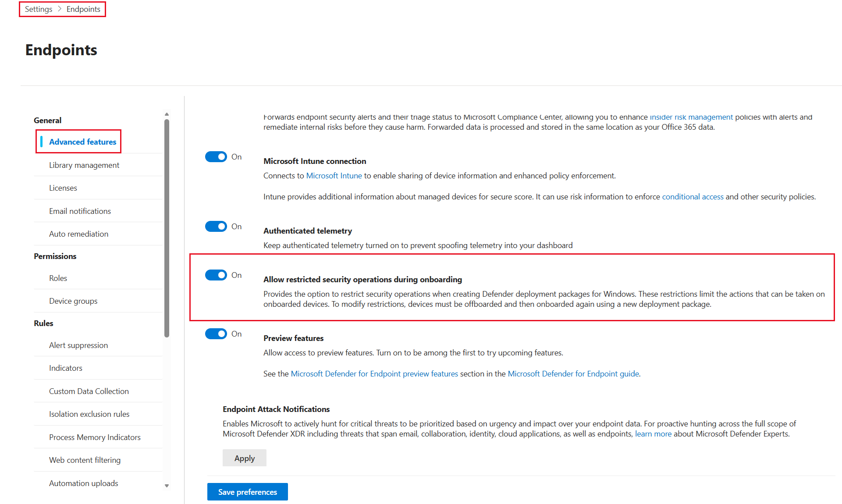Viewport: 842px width, 504px height.
Task: Click the General section heading
Action: [48, 120]
